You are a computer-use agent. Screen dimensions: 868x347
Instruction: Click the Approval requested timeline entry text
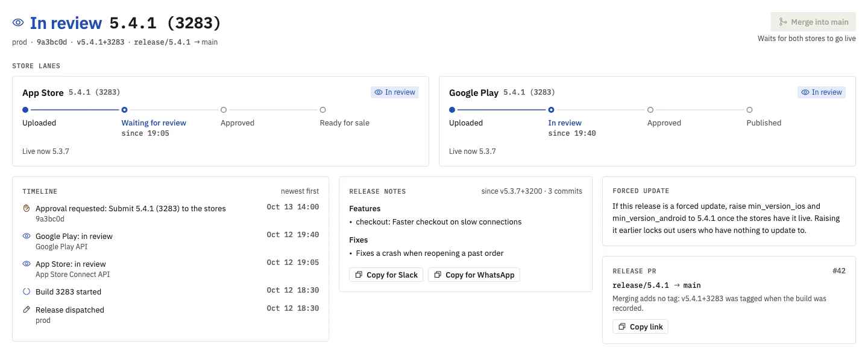[131, 208]
